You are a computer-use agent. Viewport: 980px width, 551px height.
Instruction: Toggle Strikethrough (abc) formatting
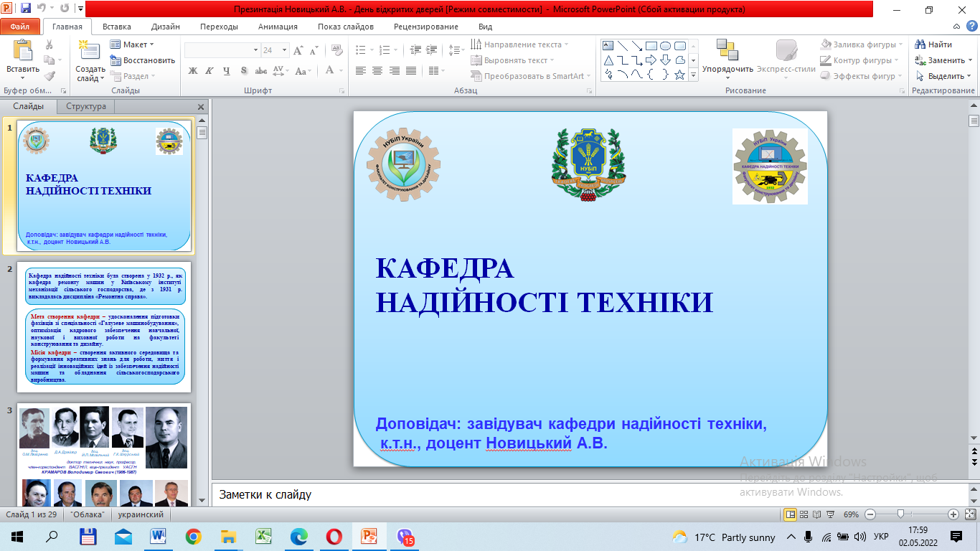tap(261, 70)
